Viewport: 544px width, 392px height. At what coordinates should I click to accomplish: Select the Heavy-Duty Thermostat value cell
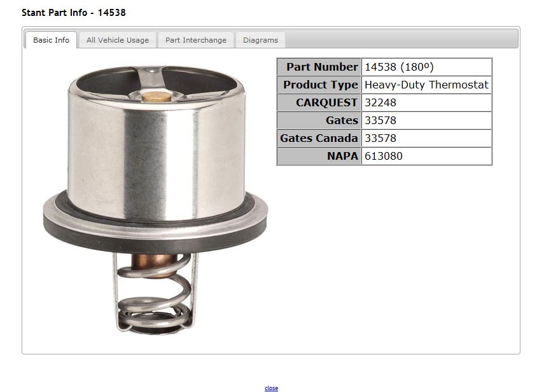[x=426, y=85]
